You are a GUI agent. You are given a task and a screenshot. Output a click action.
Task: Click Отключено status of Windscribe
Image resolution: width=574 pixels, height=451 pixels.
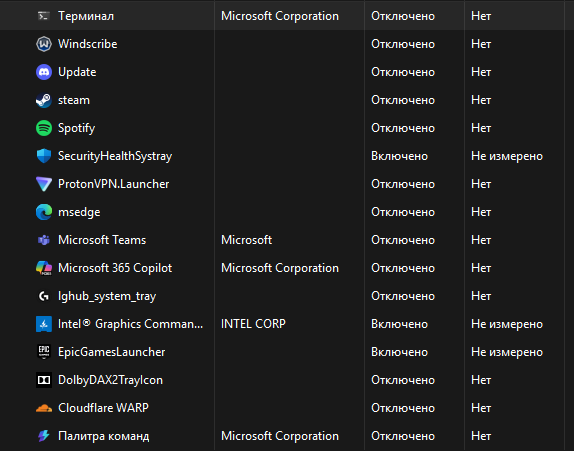coord(403,44)
